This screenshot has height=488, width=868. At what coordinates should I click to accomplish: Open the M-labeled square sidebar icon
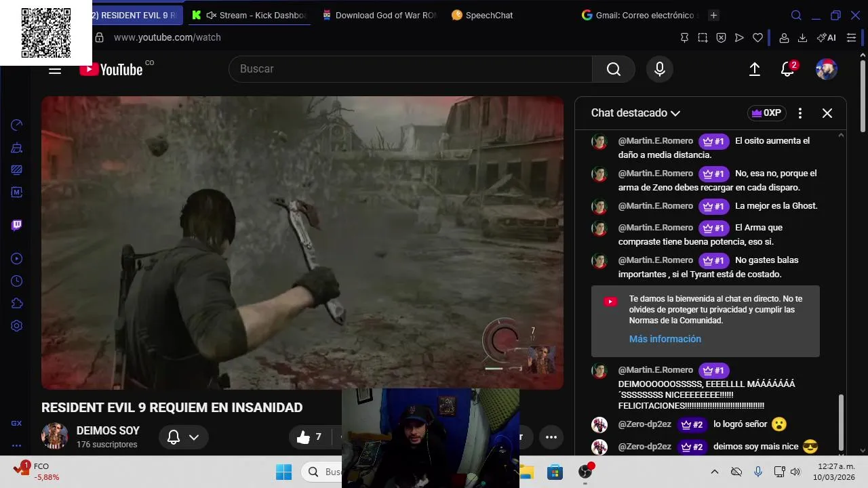[x=17, y=192]
